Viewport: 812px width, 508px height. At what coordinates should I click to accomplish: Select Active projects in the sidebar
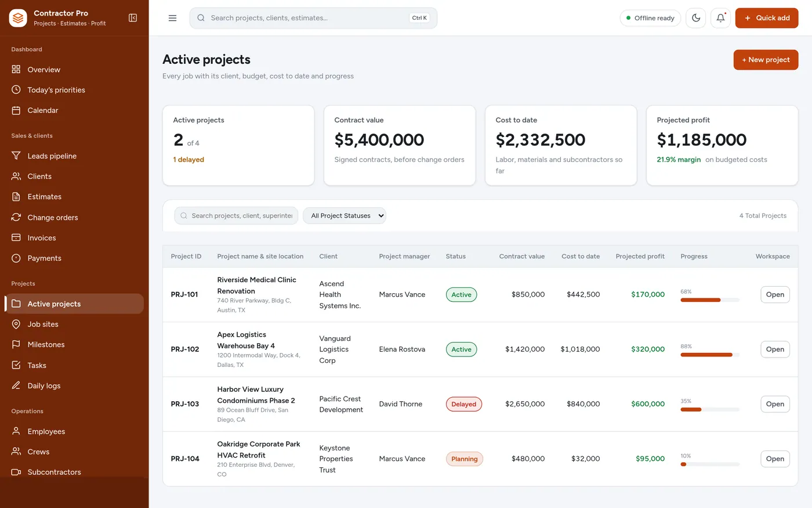click(74, 304)
